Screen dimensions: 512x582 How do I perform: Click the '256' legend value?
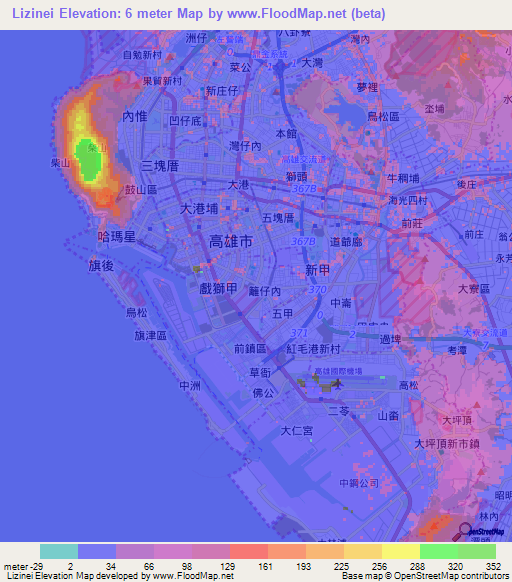(x=379, y=567)
